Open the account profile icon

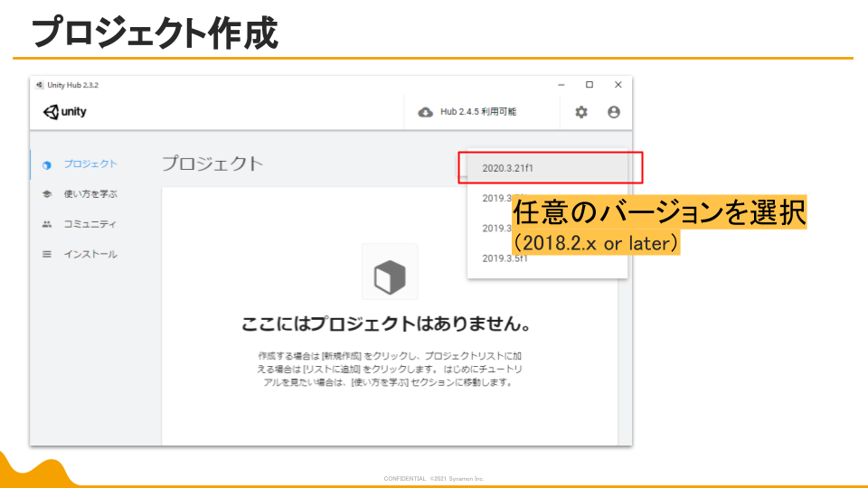613,112
